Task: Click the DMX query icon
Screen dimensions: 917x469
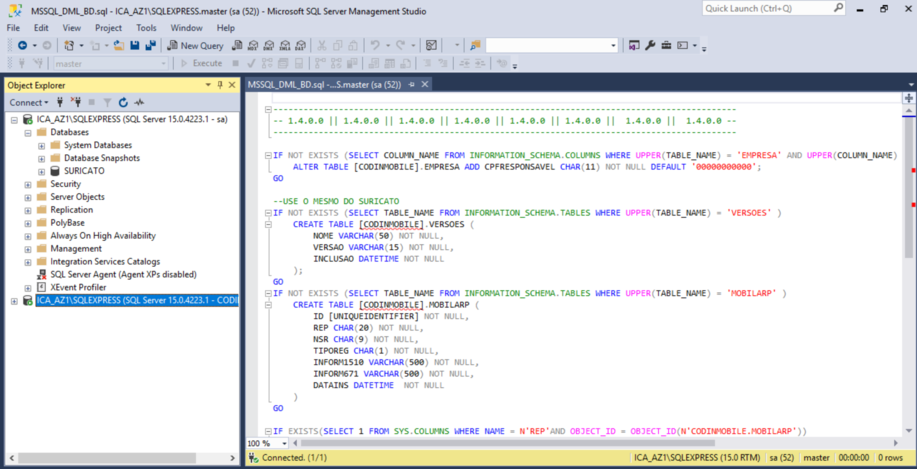Action: [269, 45]
